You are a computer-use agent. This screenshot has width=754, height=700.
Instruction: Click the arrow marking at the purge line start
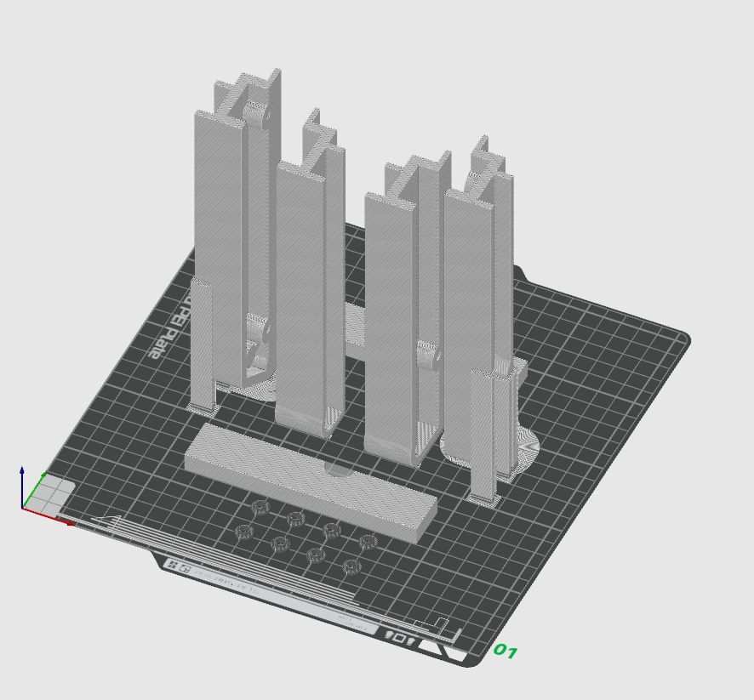(106, 521)
